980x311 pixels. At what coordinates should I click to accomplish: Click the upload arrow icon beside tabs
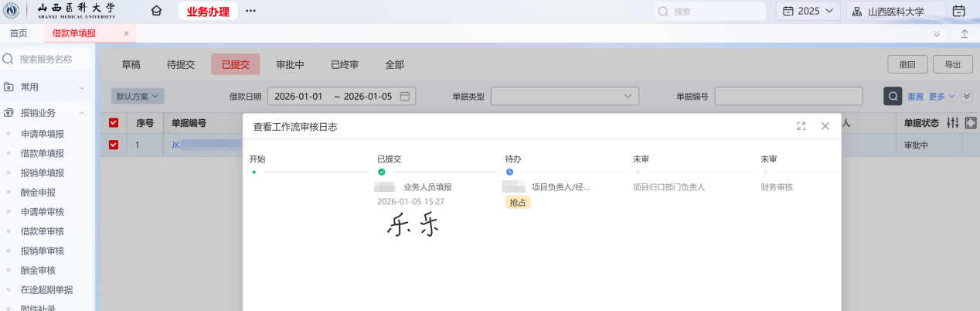click(965, 33)
